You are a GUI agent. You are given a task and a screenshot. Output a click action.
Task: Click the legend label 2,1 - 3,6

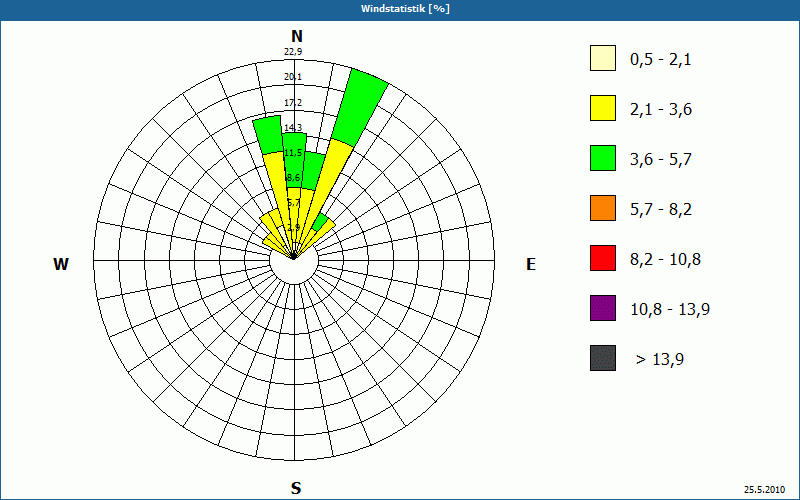661,110
